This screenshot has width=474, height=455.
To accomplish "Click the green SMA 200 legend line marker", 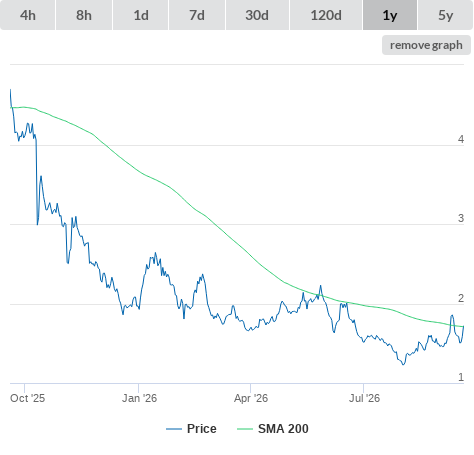I will (x=245, y=429).
